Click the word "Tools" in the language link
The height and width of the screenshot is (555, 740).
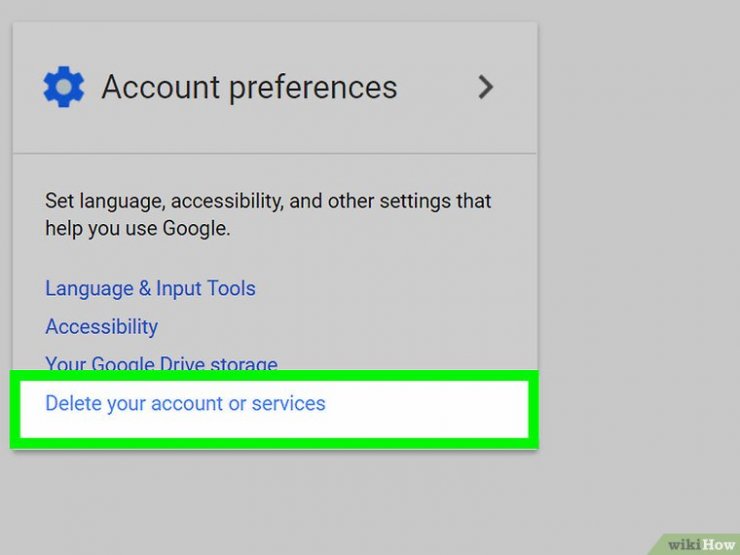pyautogui.click(x=231, y=288)
